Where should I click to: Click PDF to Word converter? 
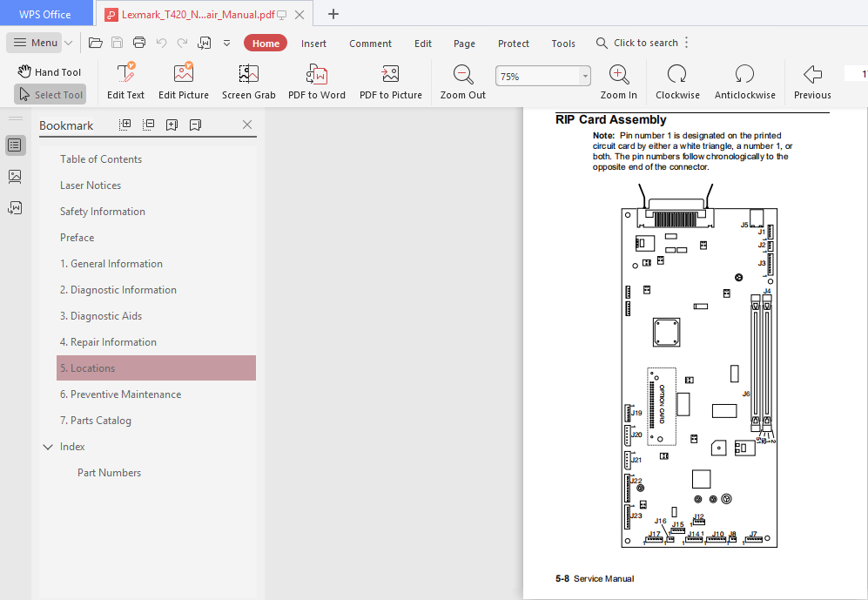(x=317, y=81)
